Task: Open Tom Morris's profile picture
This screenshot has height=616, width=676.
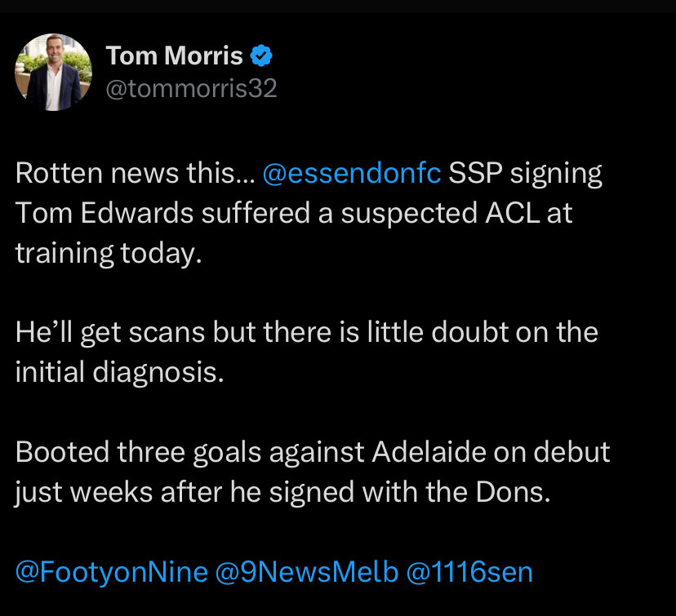Action: [53, 73]
